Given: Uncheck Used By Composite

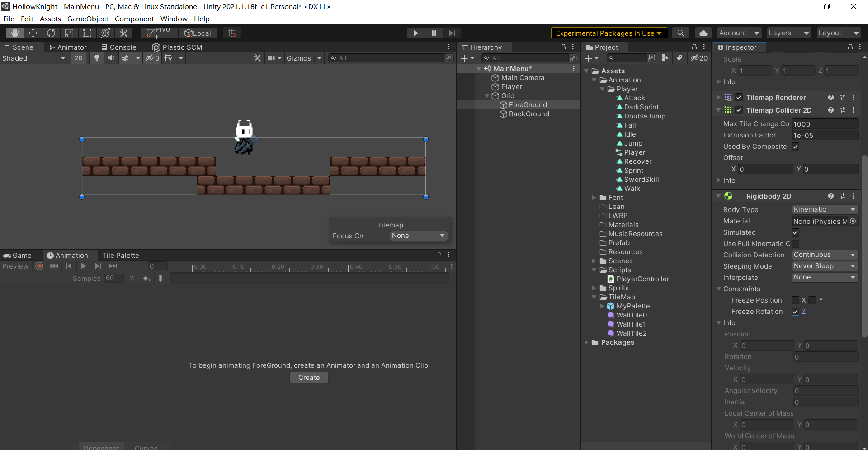Looking at the screenshot, I should 796,147.
